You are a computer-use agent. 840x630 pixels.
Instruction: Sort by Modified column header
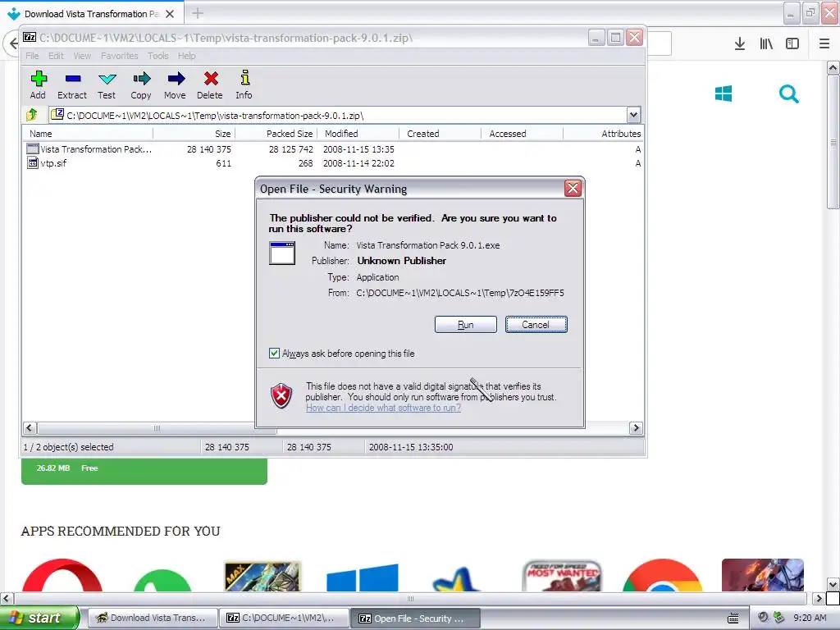(358, 134)
